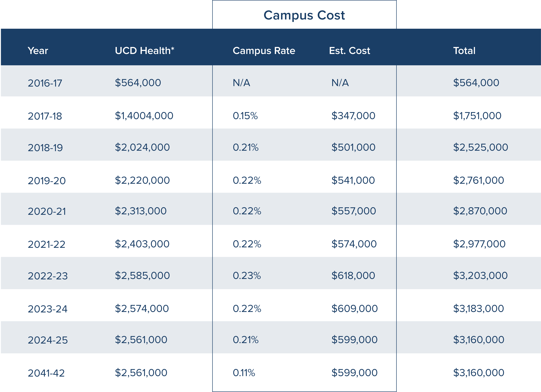
Task: Click the 0.15% campus rate cell
Action: coord(245,116)
